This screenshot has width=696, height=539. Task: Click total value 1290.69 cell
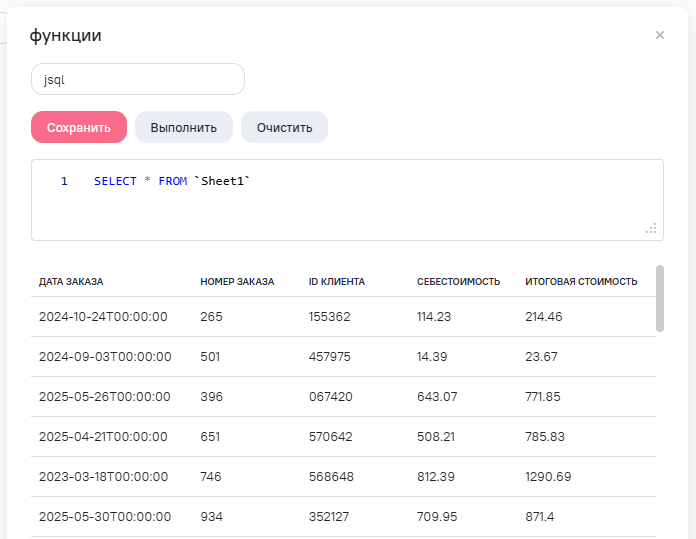[x=548, y=477]
